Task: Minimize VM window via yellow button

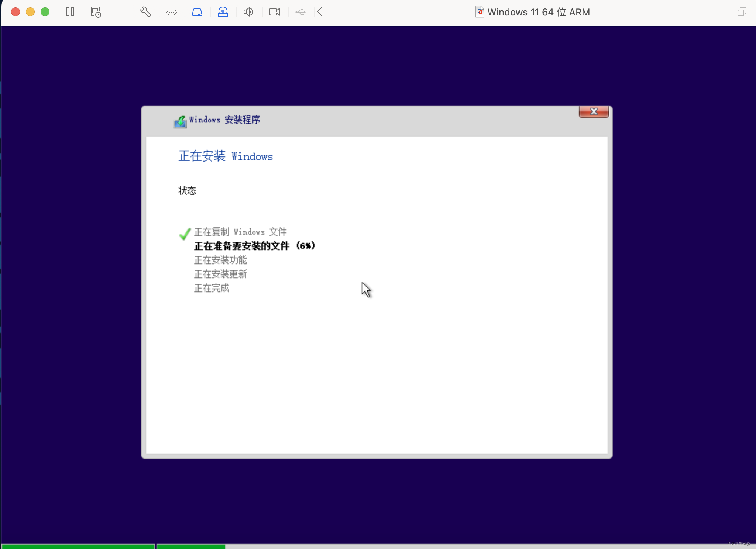Action: (x=30, y=12)
